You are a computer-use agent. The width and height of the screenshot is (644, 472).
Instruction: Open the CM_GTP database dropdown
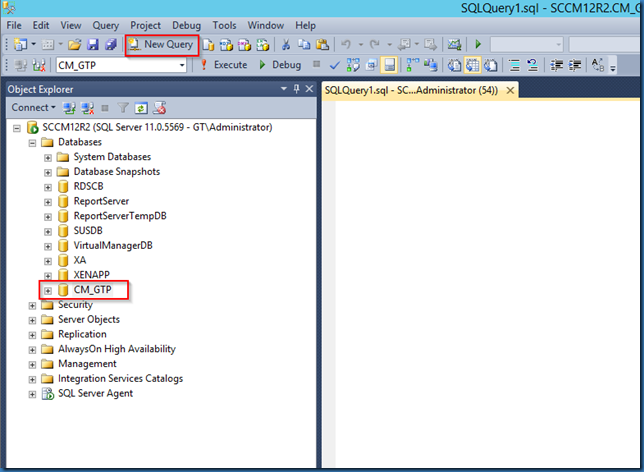(182, 65)
